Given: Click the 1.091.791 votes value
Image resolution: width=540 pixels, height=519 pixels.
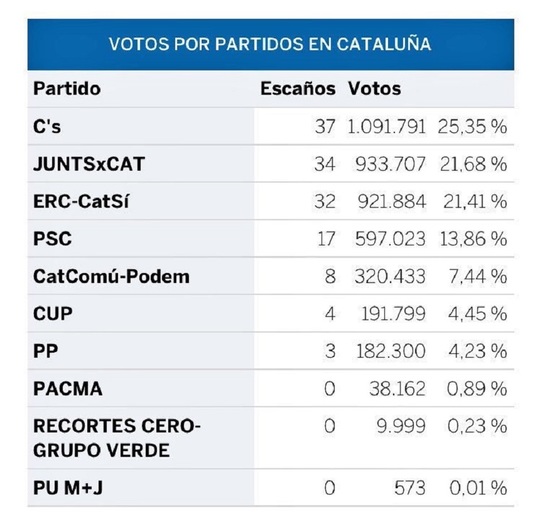Looking at the screenshot, I should pos(386,126).
